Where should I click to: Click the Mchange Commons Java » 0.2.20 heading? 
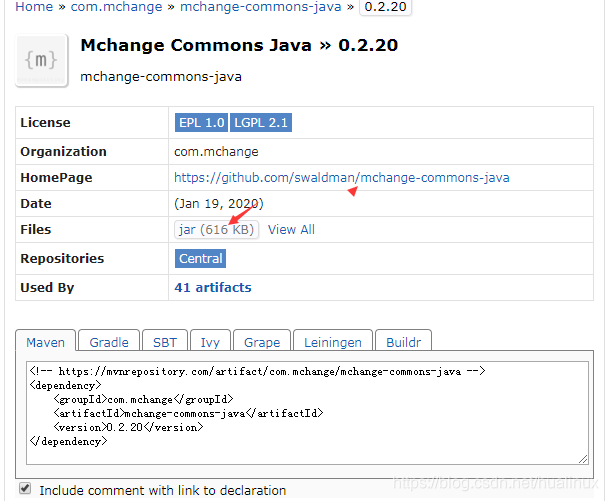coord(239,45)
